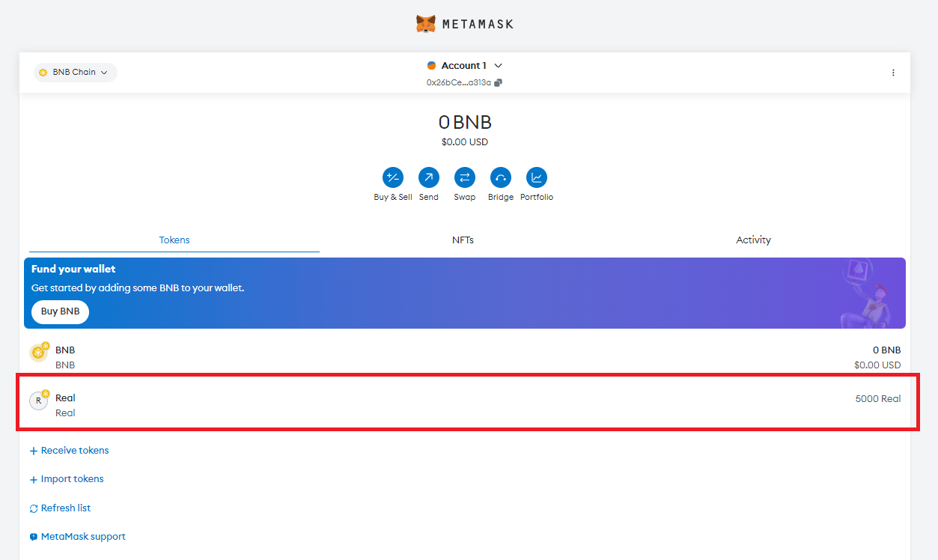Open the Swap icon button
Viewport: 938px width, 560px height.
point(465,177)
